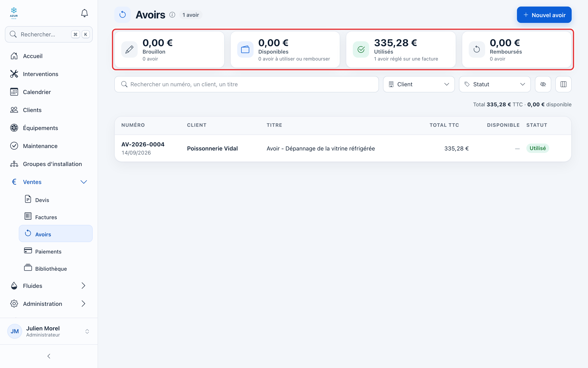
Task: Click the wallet icon on Disponibles card
Action: 245,49
